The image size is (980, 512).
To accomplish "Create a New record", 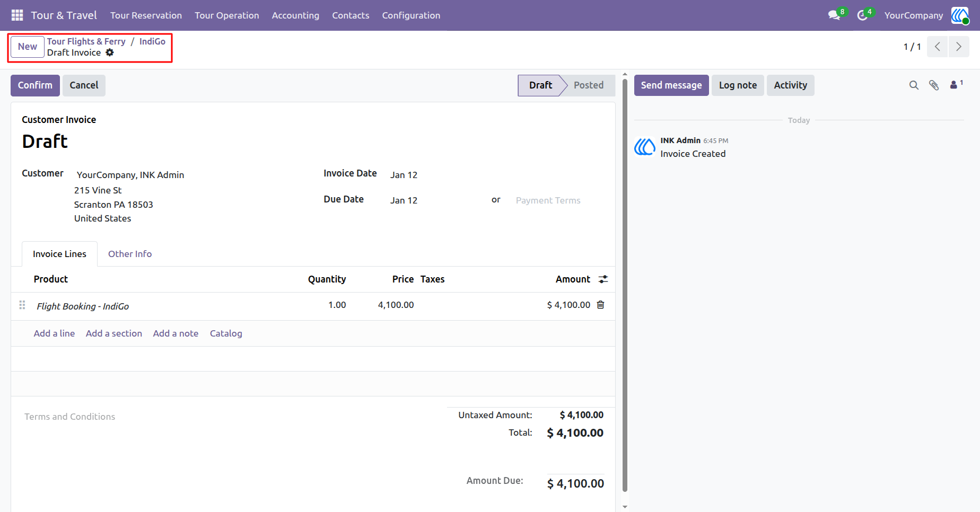I will coord(28,47).
